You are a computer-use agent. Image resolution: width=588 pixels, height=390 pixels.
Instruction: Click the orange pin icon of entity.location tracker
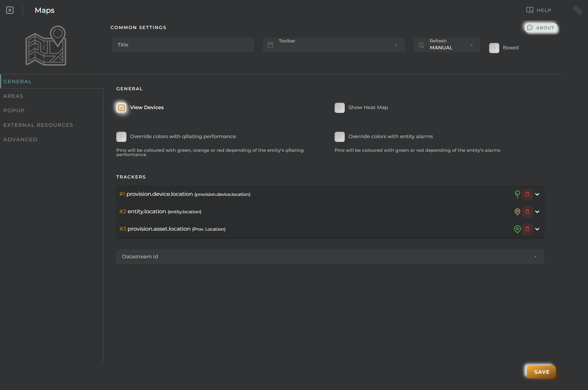pos(517,212)
